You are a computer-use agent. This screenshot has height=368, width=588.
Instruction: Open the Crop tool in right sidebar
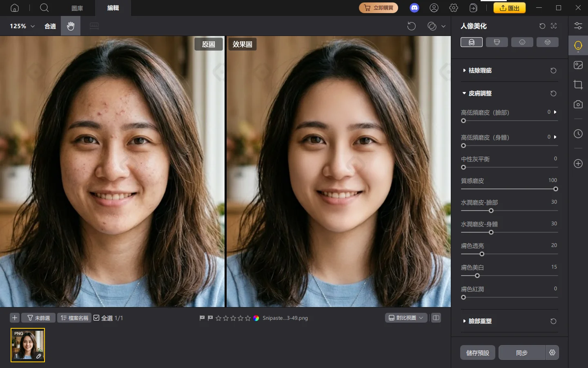pyautogui.click(x=578, y=85)
